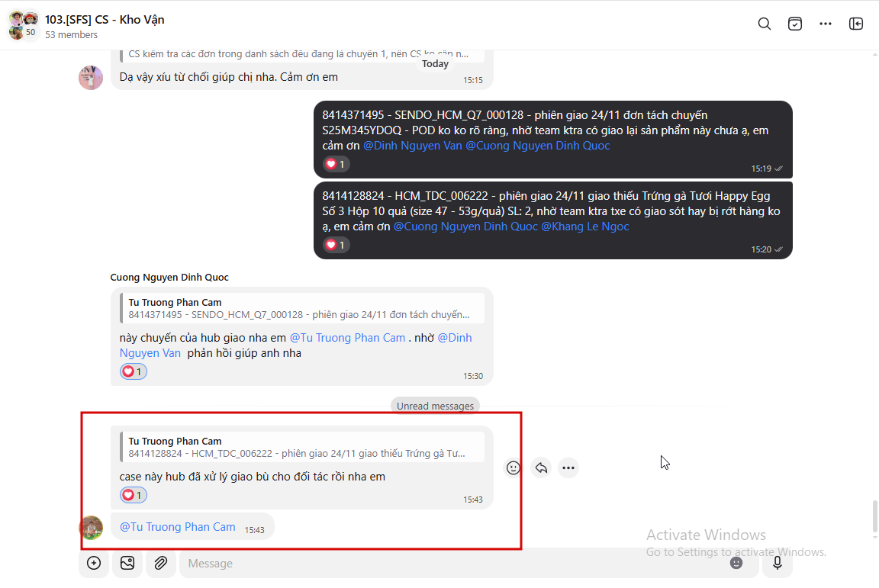Add emoji reaction to hub message

(x=513, y=468)
